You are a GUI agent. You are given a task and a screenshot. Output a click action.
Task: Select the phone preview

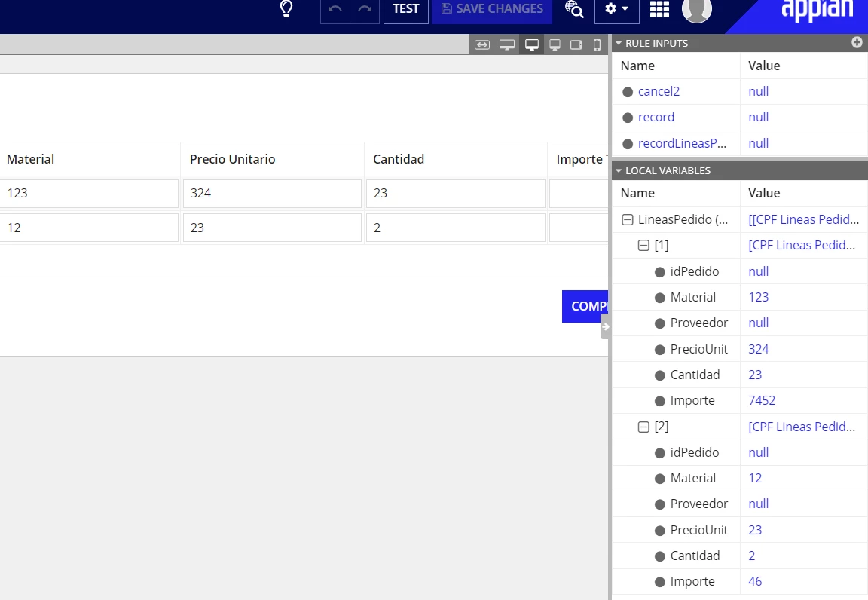pos(597,45)
